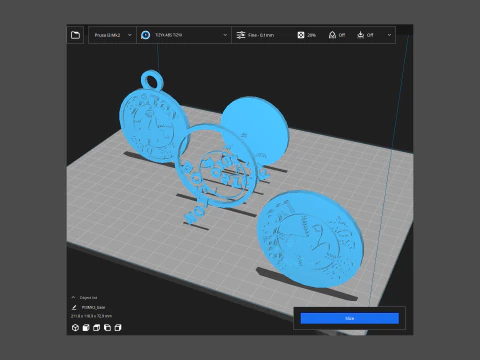Click the blue Slice button
480x360 pixels.
(350, 318)
